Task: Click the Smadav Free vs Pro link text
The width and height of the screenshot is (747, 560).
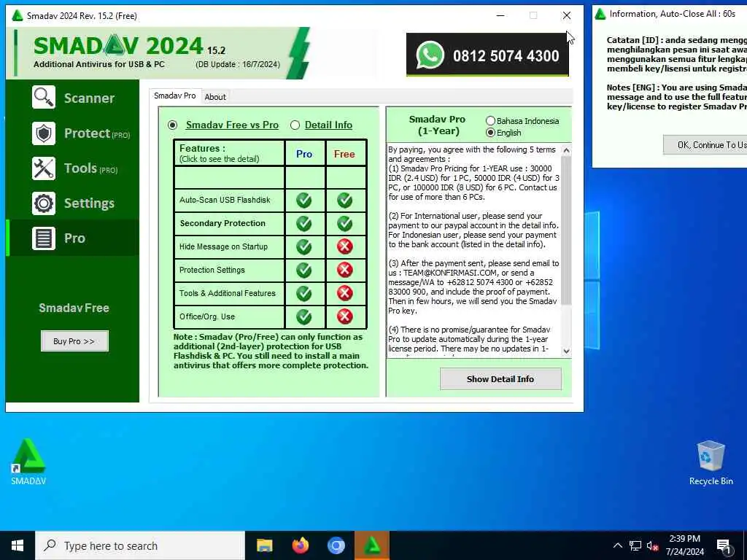Action: pos(232,125)
